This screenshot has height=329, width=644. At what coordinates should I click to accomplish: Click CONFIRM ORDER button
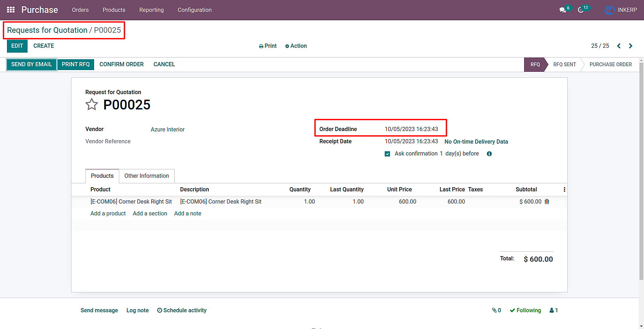coord(122,64)
